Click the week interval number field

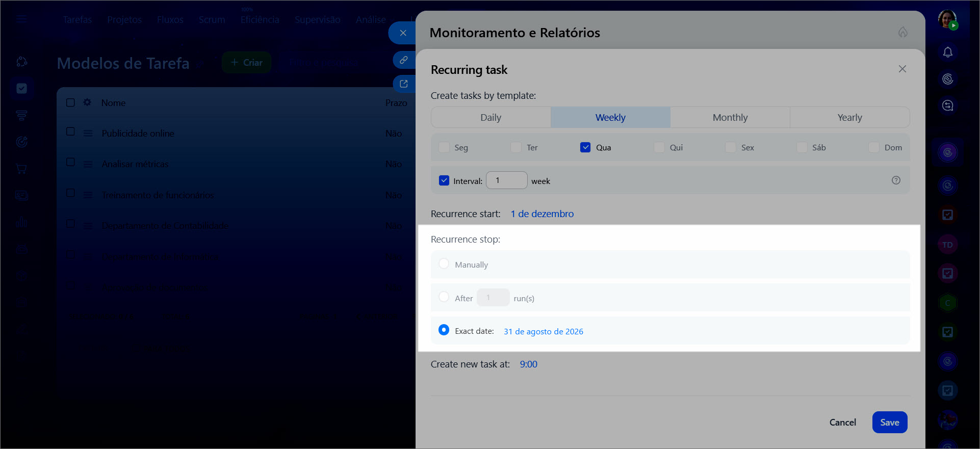coord(506,180)
